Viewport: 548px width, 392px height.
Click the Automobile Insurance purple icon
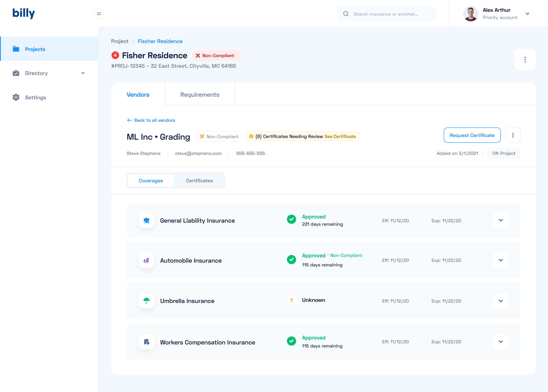coord(146,261)
